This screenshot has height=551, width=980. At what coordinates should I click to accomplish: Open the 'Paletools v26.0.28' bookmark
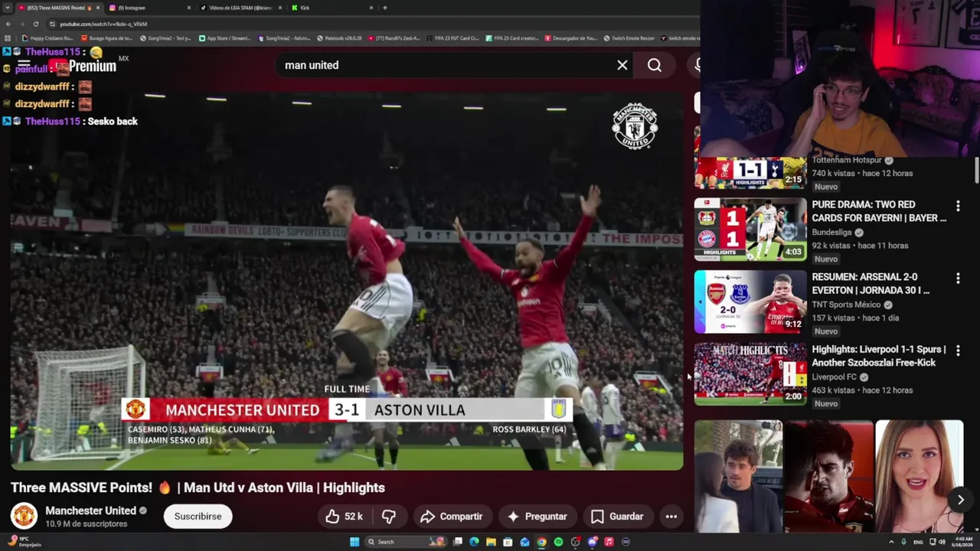pos(340,38)
